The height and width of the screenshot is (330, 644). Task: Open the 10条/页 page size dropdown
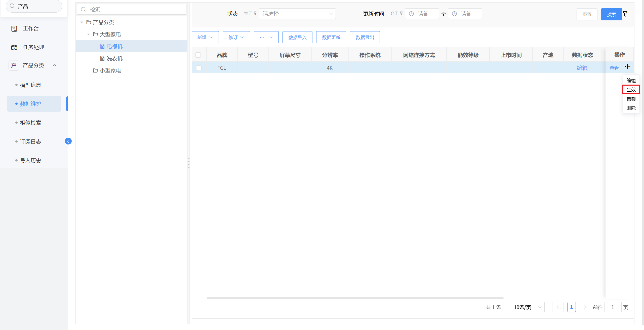[x=526, y=307]
